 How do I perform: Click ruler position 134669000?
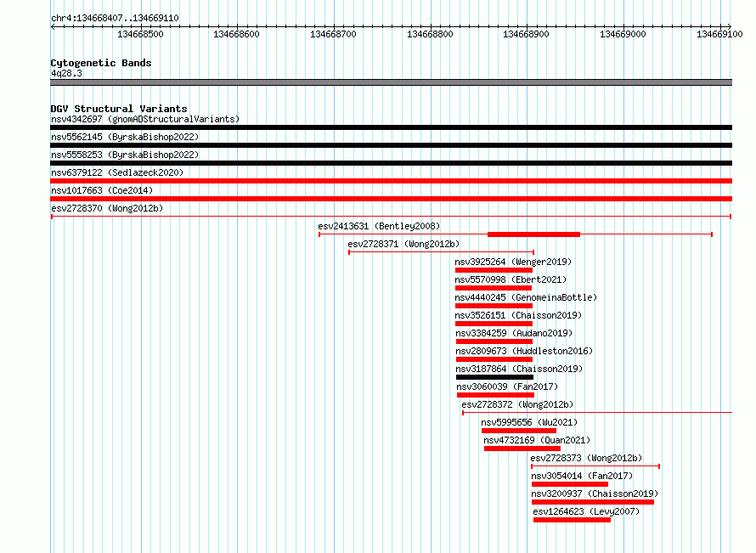[623, 34]
